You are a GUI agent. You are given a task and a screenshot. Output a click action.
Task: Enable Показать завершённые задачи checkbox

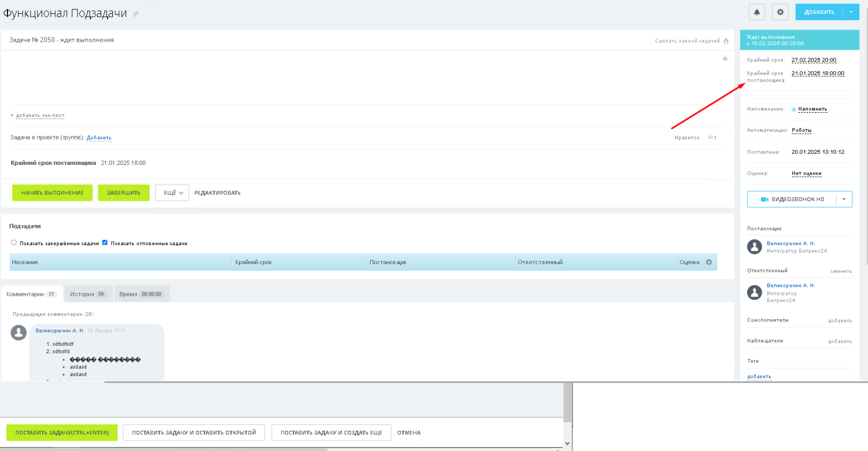click(14, 243)
